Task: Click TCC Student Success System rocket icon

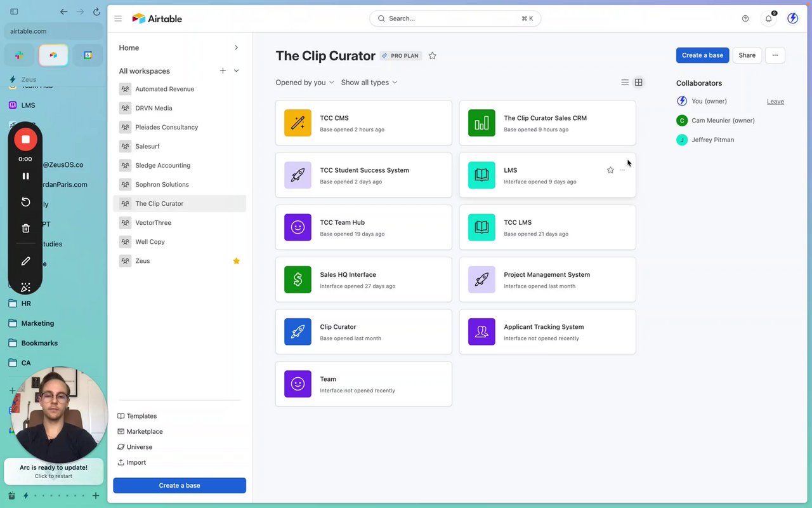Action: pyautogui.click(x=298, y=175)
